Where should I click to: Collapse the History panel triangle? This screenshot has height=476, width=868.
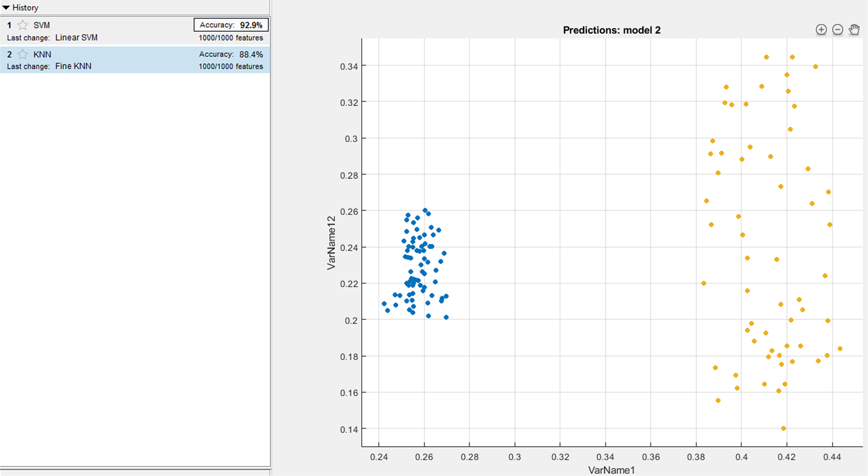(6, 8)
